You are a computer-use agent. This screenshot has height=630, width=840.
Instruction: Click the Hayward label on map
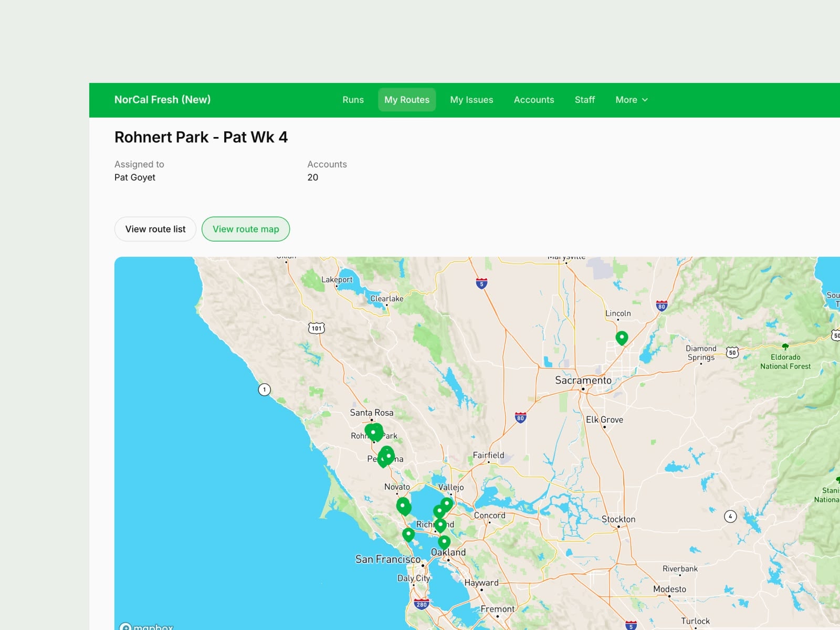coord(481,583)
